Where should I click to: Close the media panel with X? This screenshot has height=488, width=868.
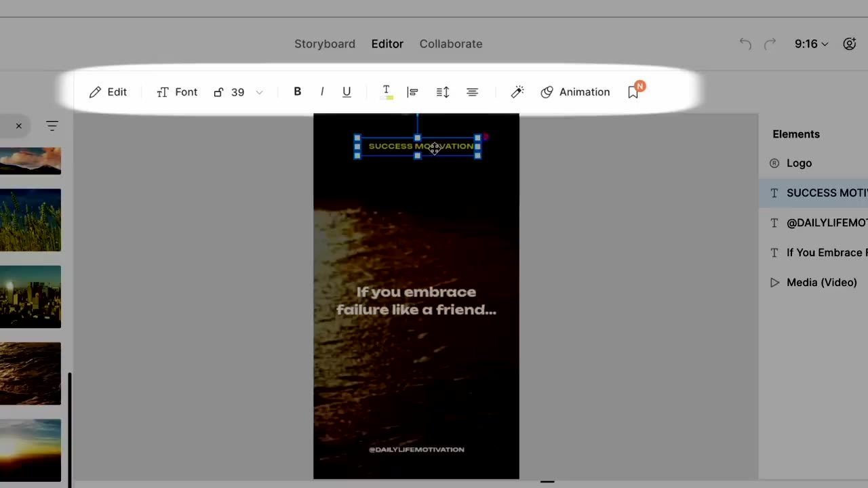19,126
